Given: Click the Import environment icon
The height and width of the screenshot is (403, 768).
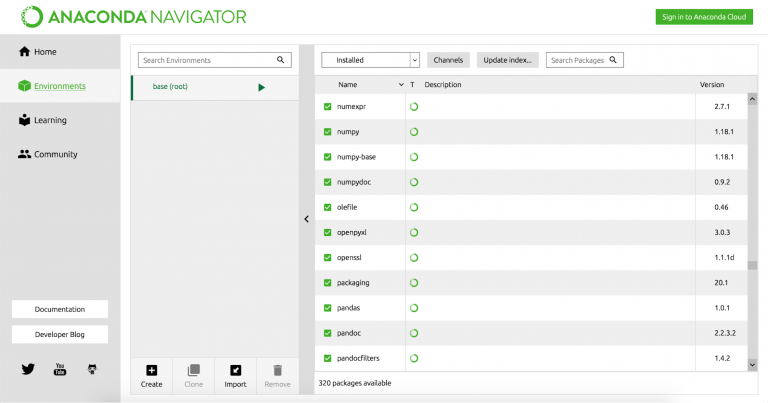Looking at the screenshot, I should coord(235,370).
